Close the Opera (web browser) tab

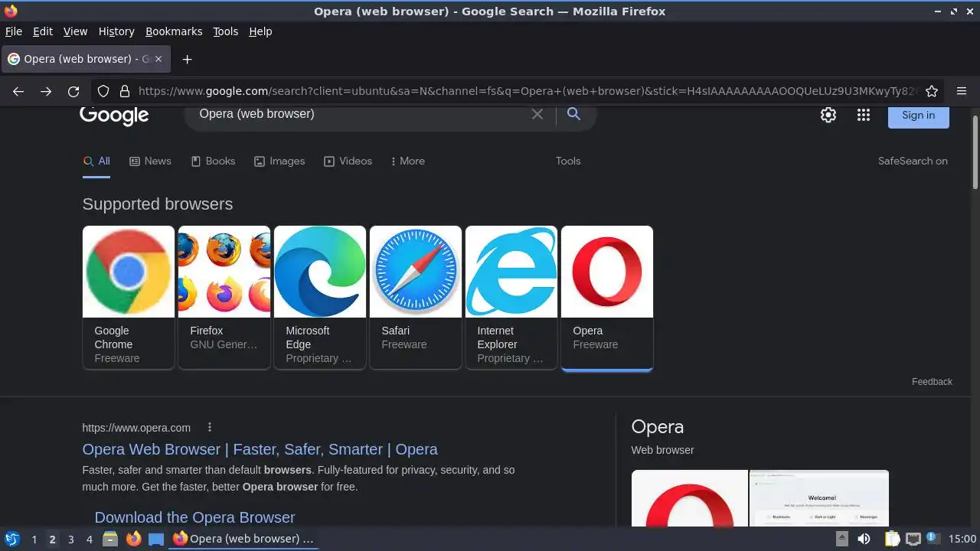158,59
